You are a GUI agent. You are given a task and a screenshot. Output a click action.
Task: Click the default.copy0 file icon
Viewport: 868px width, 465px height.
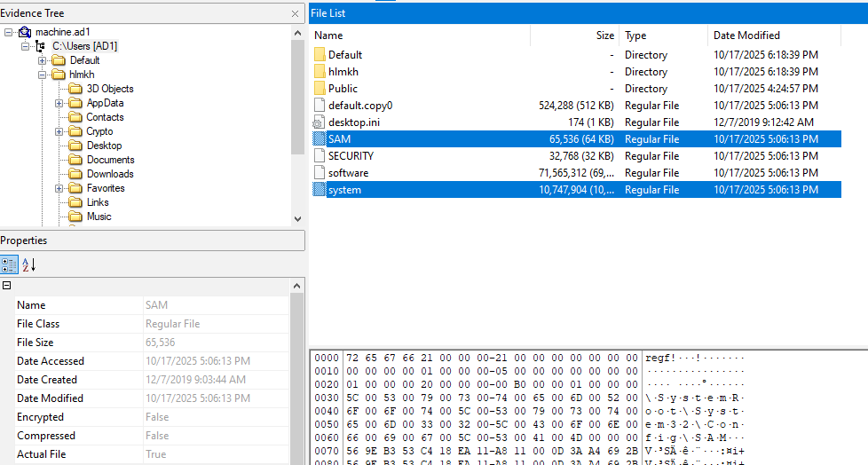[x=320, y=106]
